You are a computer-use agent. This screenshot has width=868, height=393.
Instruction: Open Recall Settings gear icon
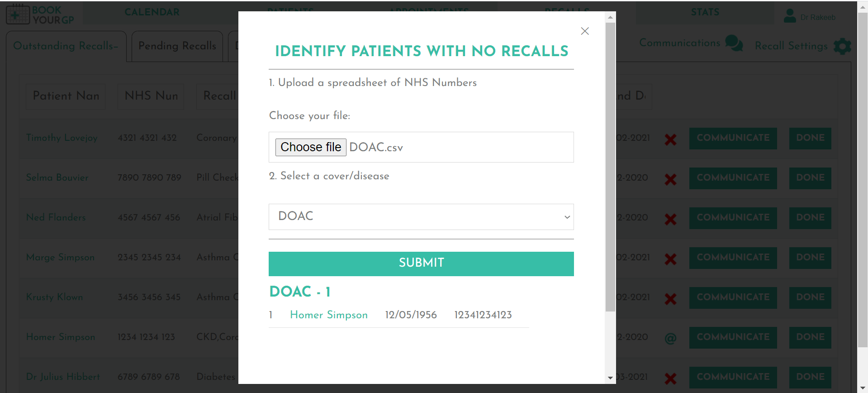pyautogui.click(x=842, y=46)
